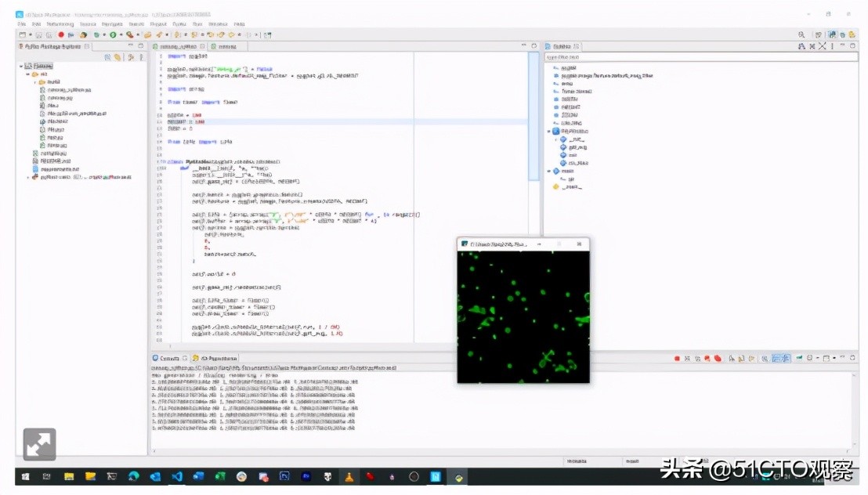Open the Refactoring menu
This screenshot has width=868, height=495.
(60, 24)
